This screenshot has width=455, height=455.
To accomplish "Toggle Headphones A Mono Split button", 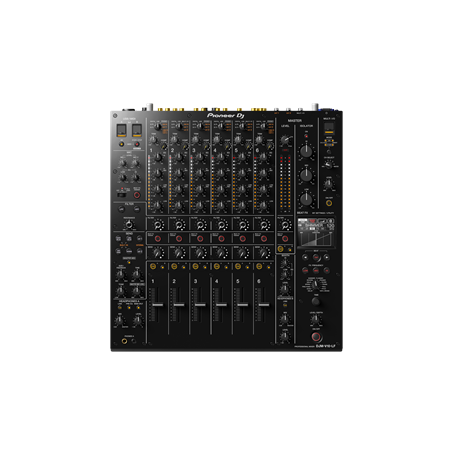I will pos(138,307).
